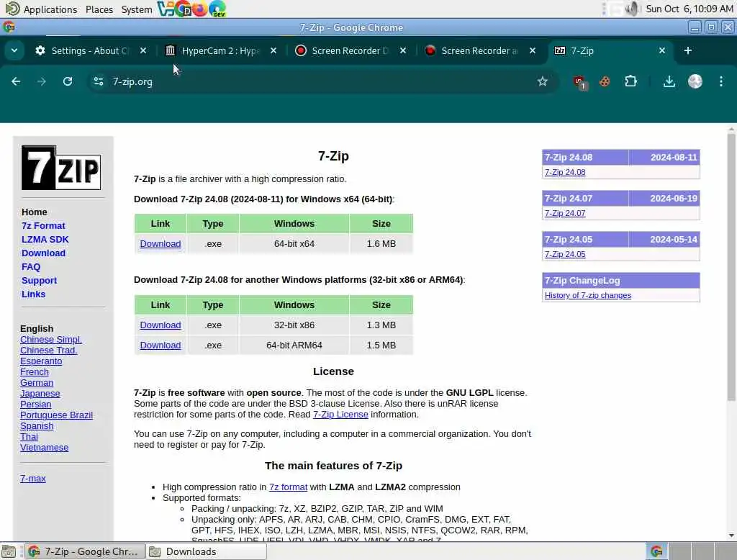Go to the Download page in sidebar
737x560 pixels.
point(43,253)
